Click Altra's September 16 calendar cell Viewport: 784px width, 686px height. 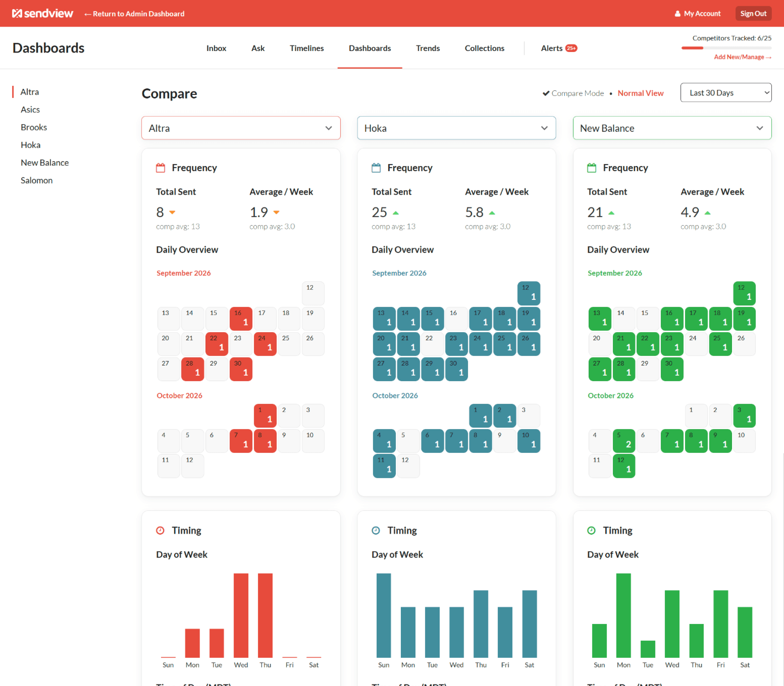[x=241, y=318]
